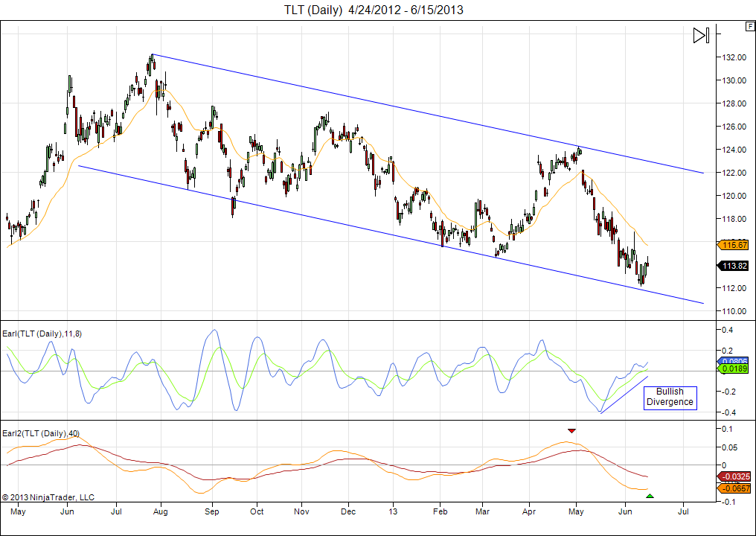This screenshot has height=536, width=756.
Task: Click the 110.00 label on the price axis
Action: point(733,311)
